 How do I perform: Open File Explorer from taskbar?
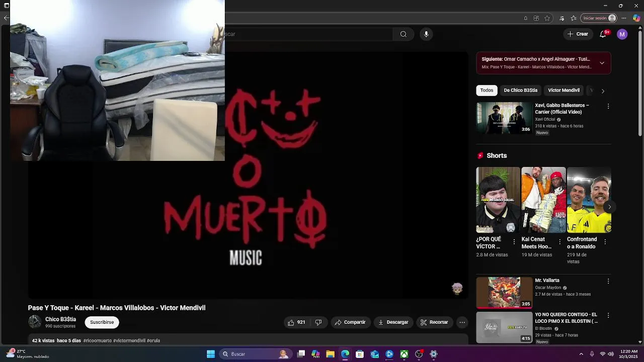(330, 354)
